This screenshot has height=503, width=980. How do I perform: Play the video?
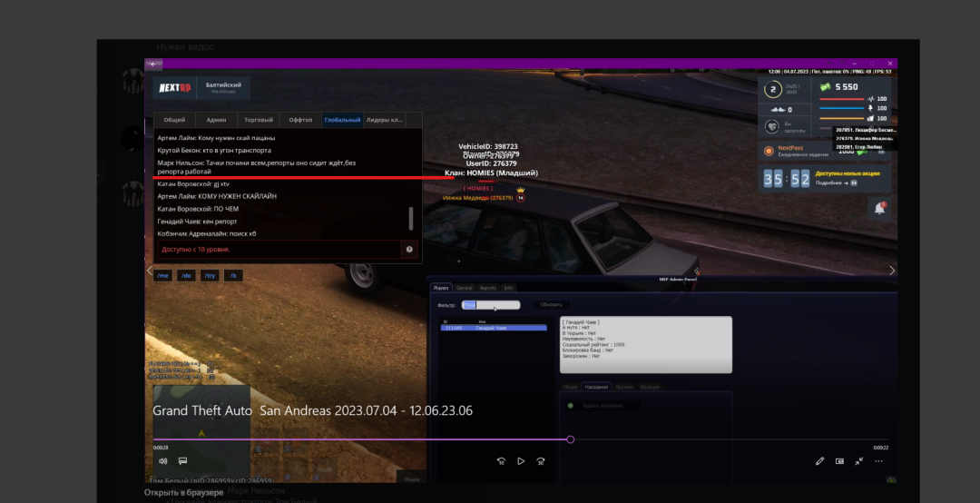[x=521, y=461]
